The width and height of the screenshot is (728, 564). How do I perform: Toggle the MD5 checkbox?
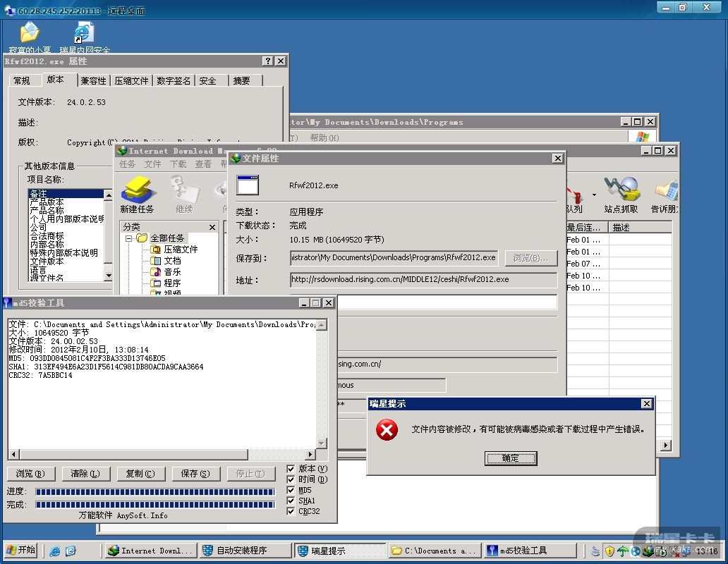click(x=291, y=490)
